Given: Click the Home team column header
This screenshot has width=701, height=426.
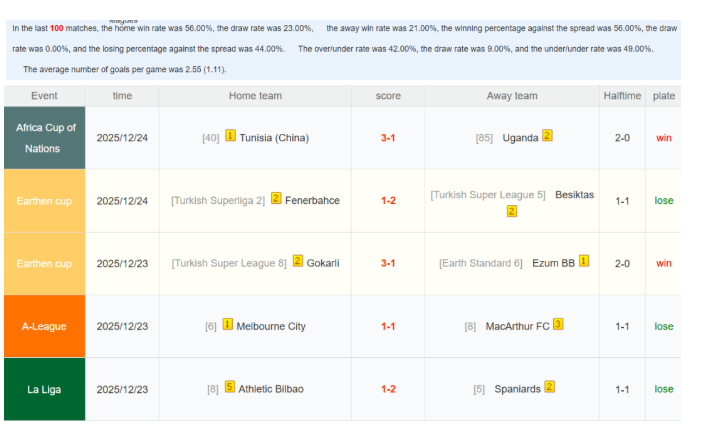Looking at the screenshot, I should click(x=255, y=96).
